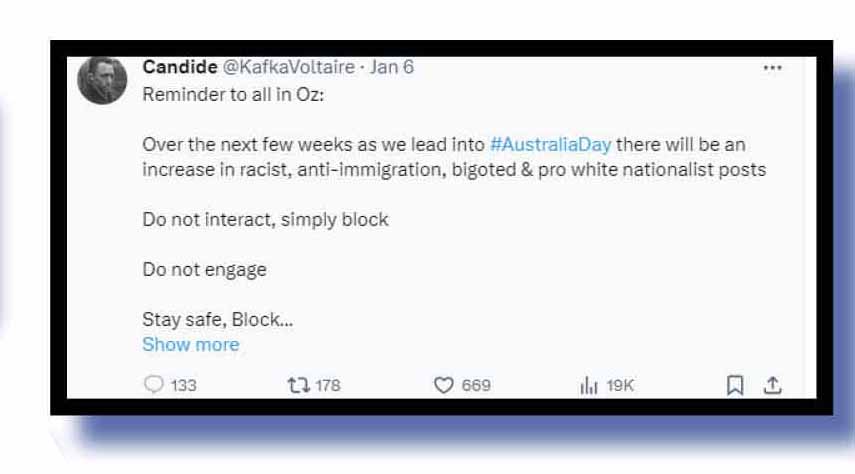Open the three-dot more options menu

(x=772, y=68)
